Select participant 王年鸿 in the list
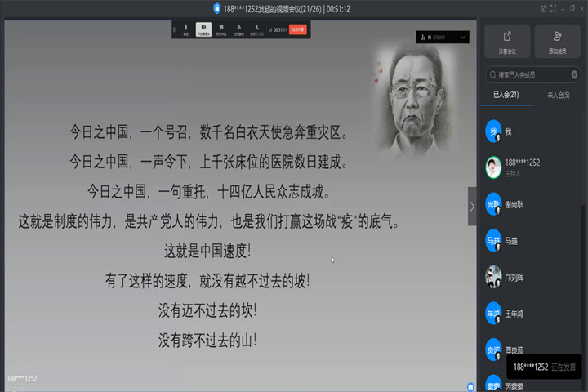Image resolution: width=588 pixels, height=392 pixels. tap(532, 314)
